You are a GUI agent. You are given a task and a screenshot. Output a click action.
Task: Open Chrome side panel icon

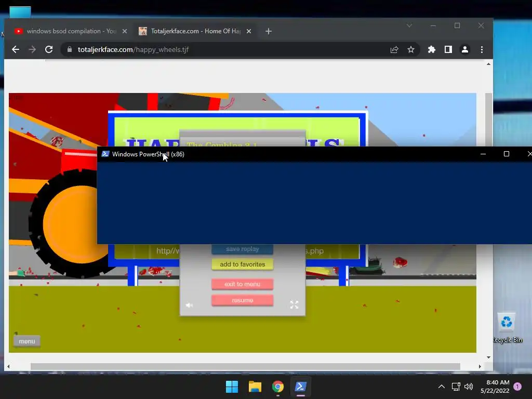tap(448, 49)
